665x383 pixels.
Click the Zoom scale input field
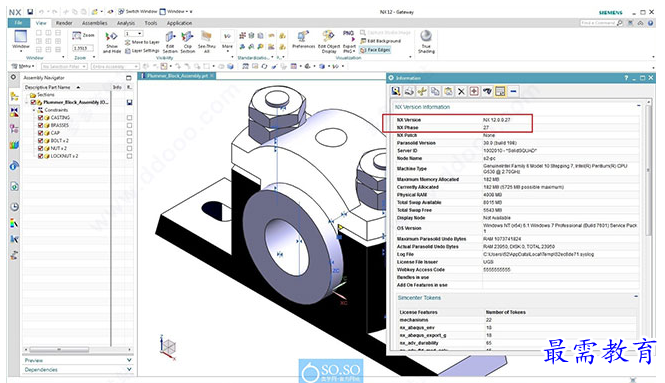click(82, 48)
